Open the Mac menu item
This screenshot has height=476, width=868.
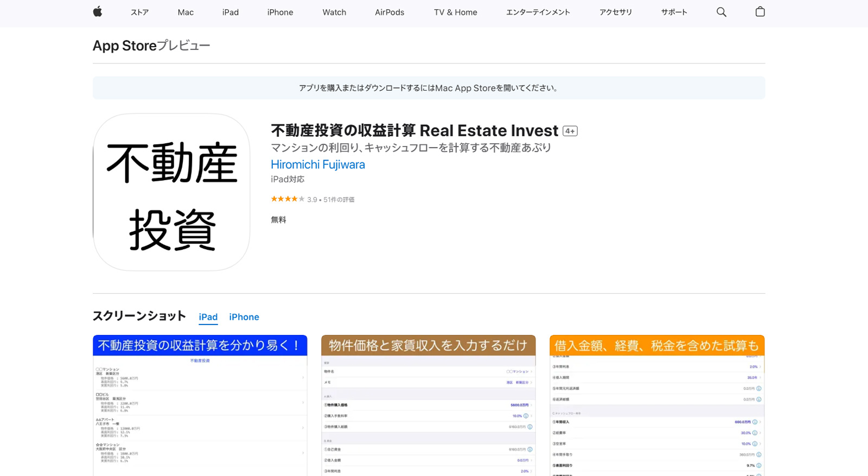(186, 12)
